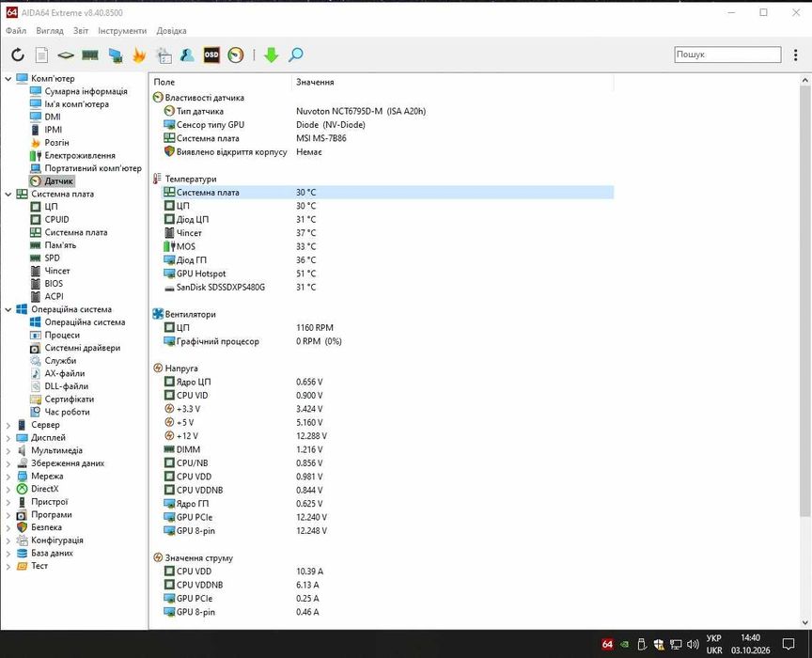Click the green download arrow icon
Screen dimensions: 812x658
[272, 55]
